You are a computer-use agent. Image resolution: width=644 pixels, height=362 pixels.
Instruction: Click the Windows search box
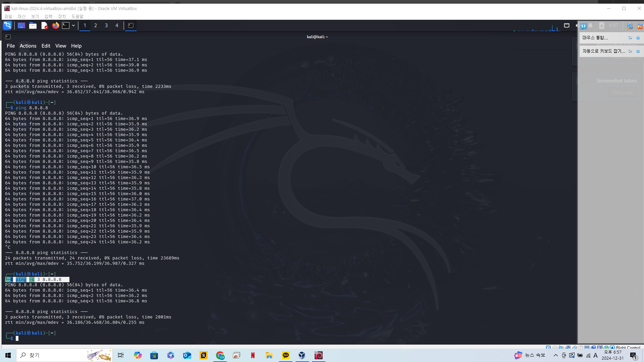(x=50, y=355)
